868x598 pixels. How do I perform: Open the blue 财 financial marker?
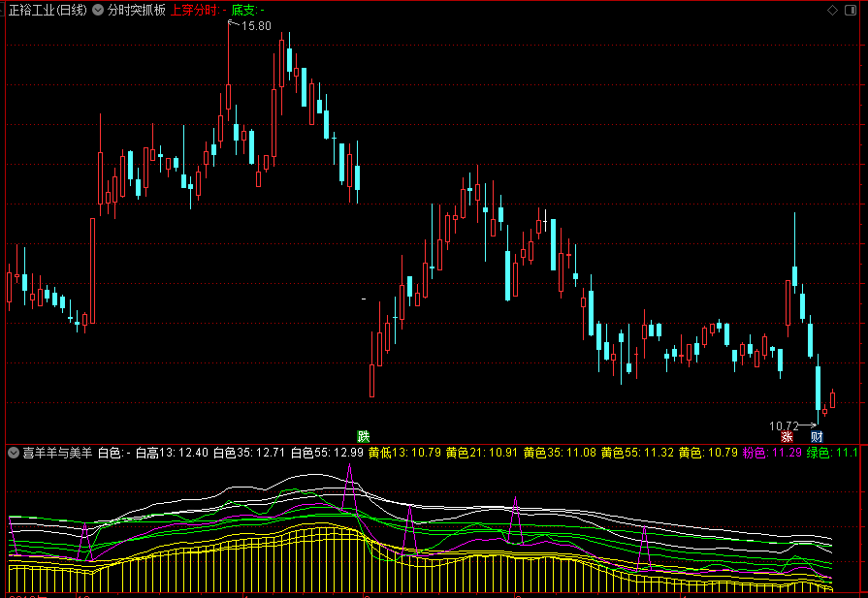(817, 436)
